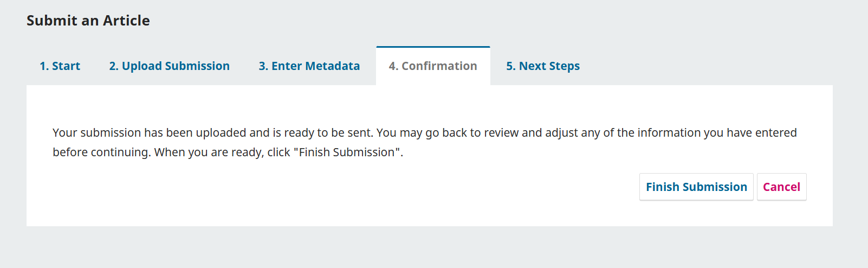The width and height of the screenshot is (868, 268).
Task: Send the submission with Finish Submission
Action: (696, 187)
